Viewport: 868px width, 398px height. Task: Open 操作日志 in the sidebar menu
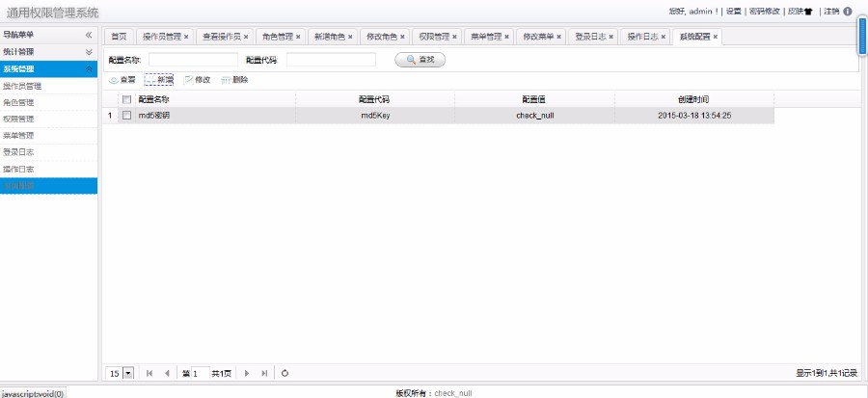(x=49, y=170)
